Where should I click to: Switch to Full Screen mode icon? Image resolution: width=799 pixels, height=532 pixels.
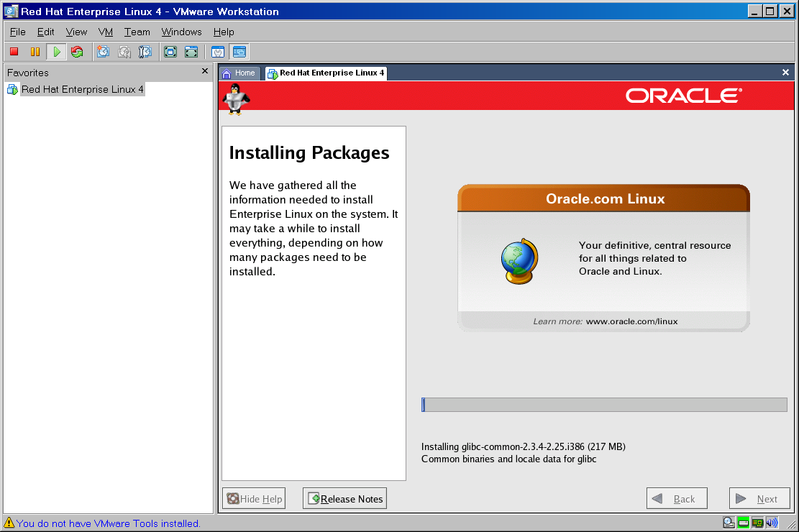pyautogui.click(x=170, y=52)
